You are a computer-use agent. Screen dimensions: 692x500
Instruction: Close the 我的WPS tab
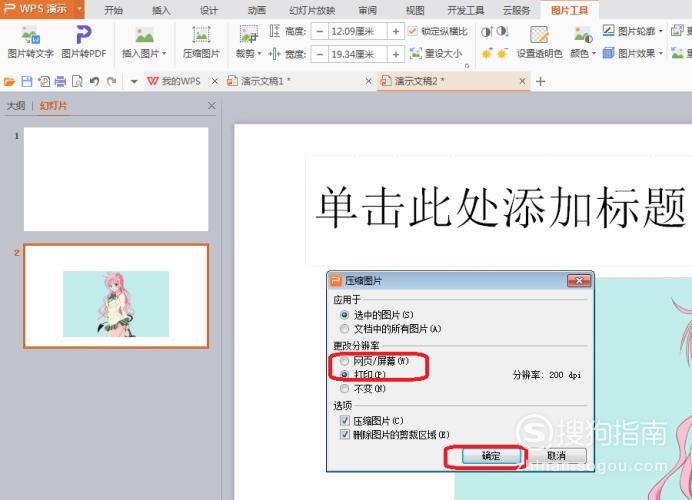(x=214, y=81)
